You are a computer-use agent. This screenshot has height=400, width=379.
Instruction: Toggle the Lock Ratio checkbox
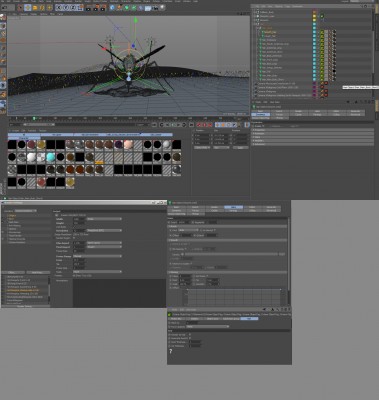(x=75, y=227)
